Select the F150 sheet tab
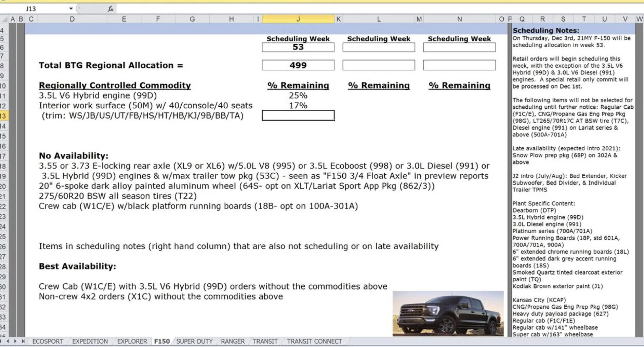Viewport: 644px width, 347px height. pos(162,341)
